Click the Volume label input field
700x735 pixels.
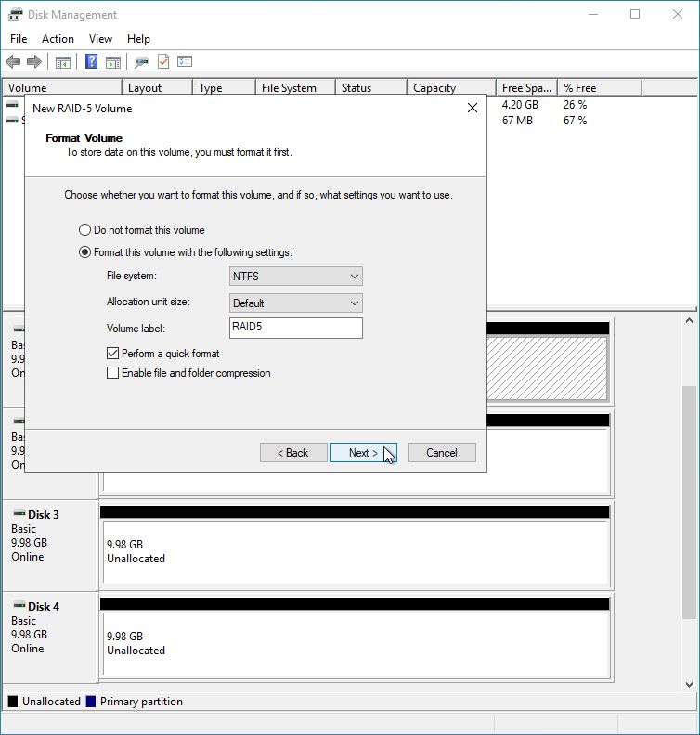point(296,328)
